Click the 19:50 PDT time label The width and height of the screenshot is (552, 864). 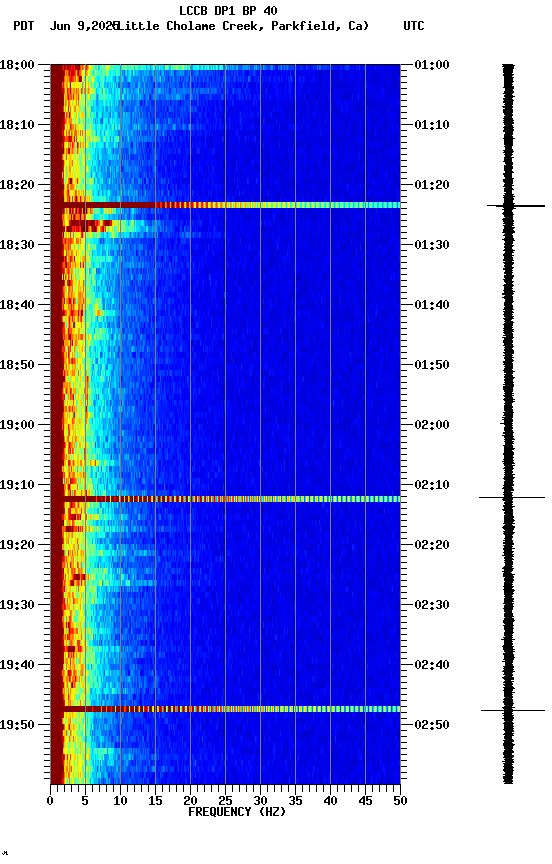17,725
